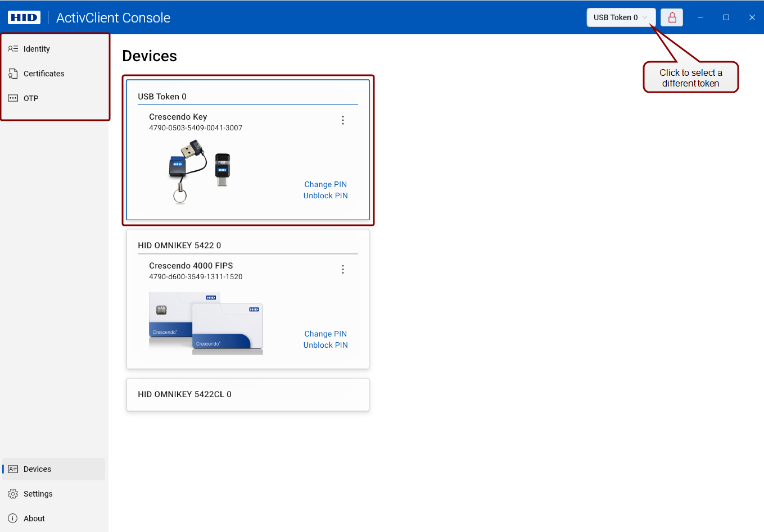Go to the Certificates page
The image size is (764, 532).
coord(44,74)
